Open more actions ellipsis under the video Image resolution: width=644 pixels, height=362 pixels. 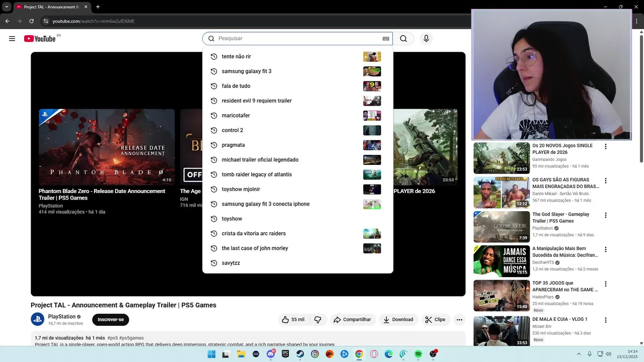[459, 320]
